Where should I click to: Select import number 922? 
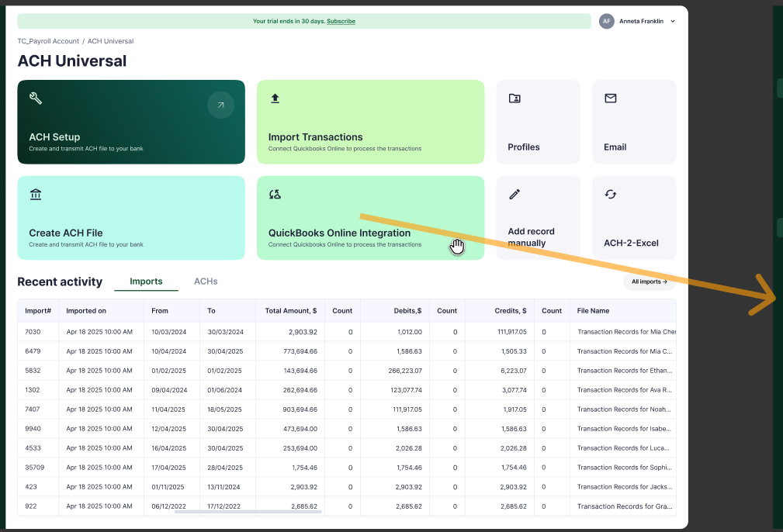click(31, 506)
